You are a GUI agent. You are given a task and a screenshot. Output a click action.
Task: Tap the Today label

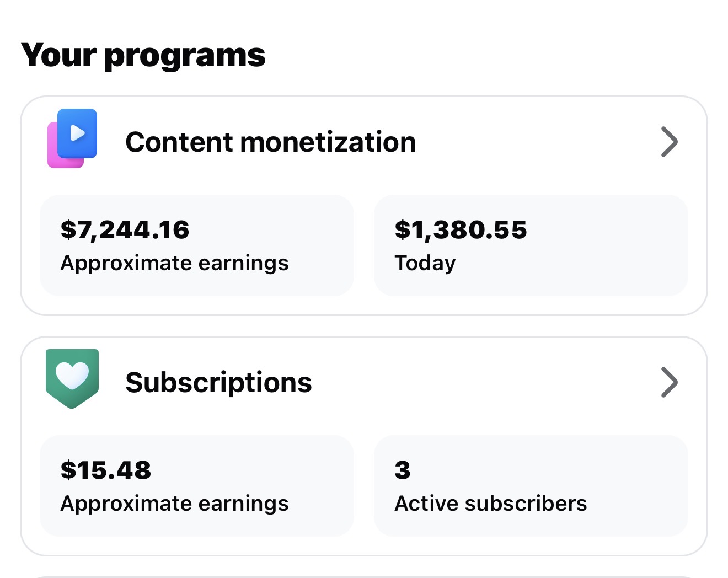click(x=425, y=263)
